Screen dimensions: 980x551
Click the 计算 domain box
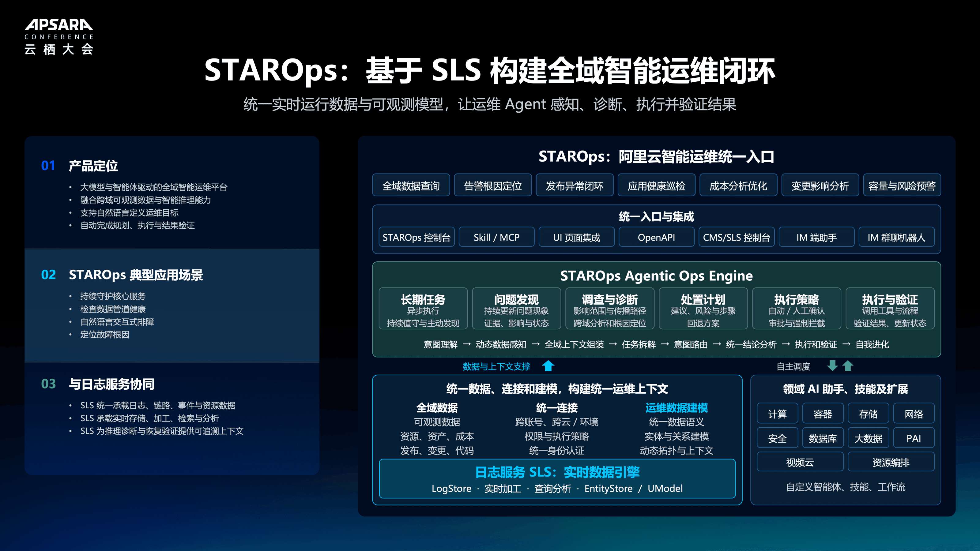777,414
